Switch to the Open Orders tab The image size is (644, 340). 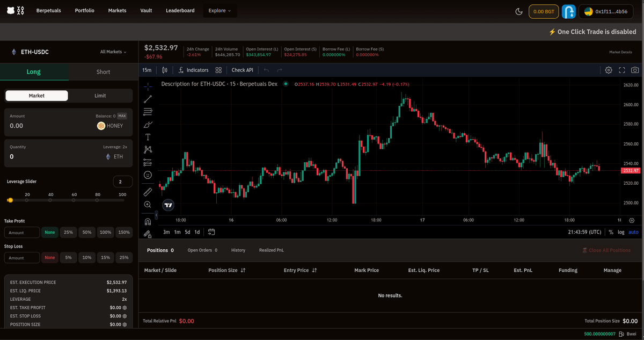click(202, 250)
